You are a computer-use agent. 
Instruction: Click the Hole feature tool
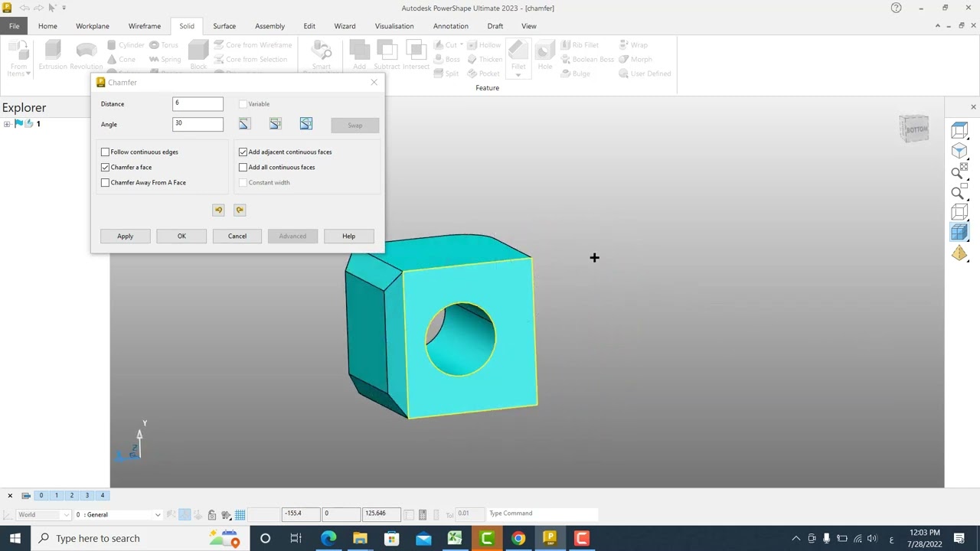(x=545, y=56)
